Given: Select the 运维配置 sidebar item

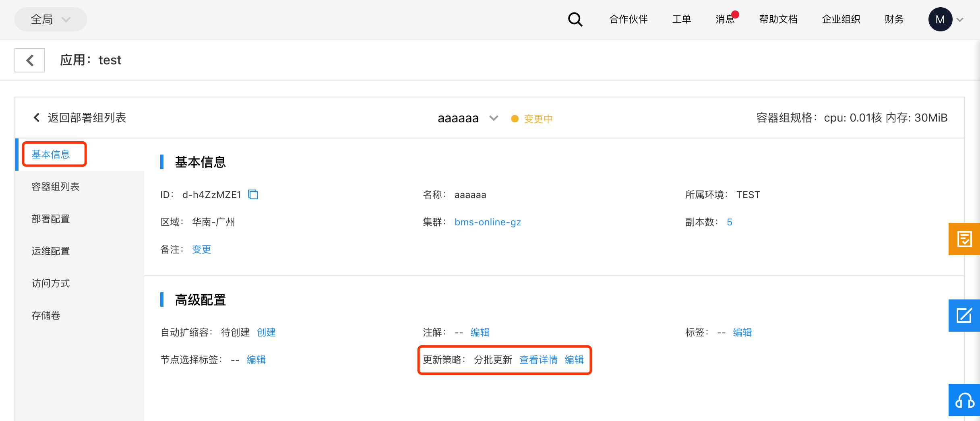Looking at the screenshot, I should 51,251.
